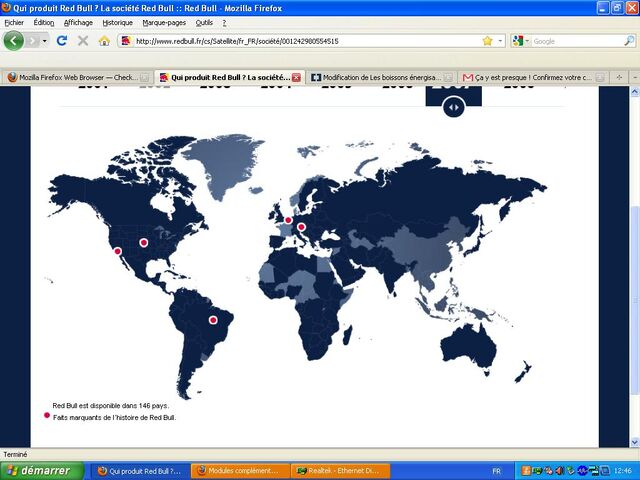Viewport: 640px width, 480px height.
Task: Click the red marker in the central USA
Action: click(144, 243)
